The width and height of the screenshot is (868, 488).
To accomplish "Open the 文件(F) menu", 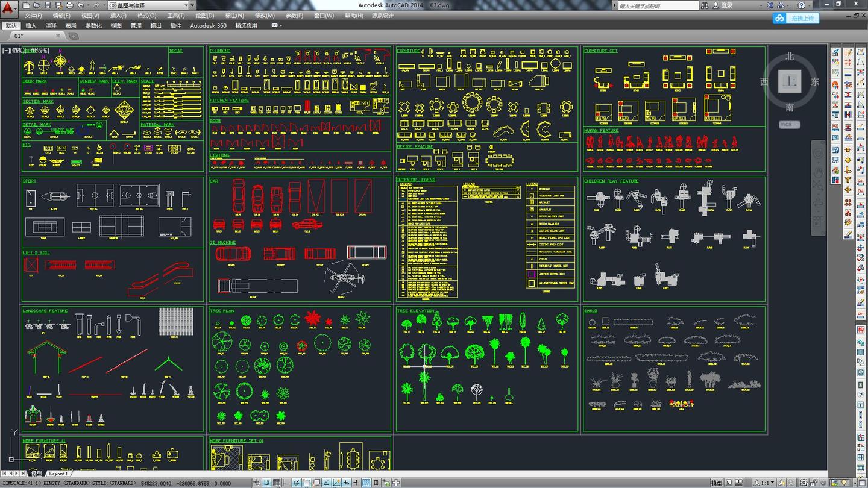I will point(33,16).
